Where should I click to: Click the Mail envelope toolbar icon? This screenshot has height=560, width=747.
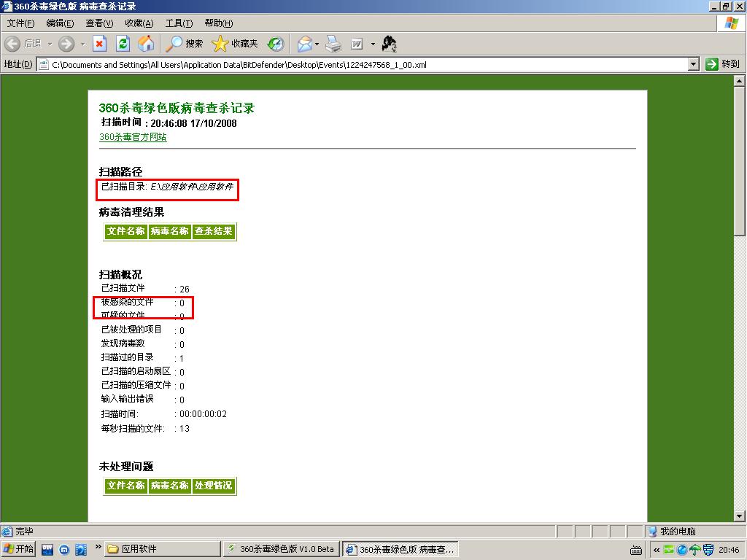(305, 44)
